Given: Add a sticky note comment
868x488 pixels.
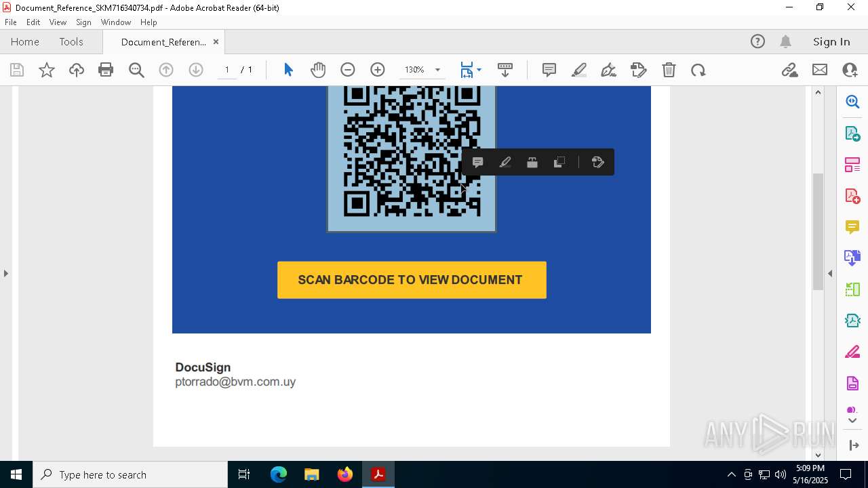Looking at the screenshot, I should coord(549,70).
